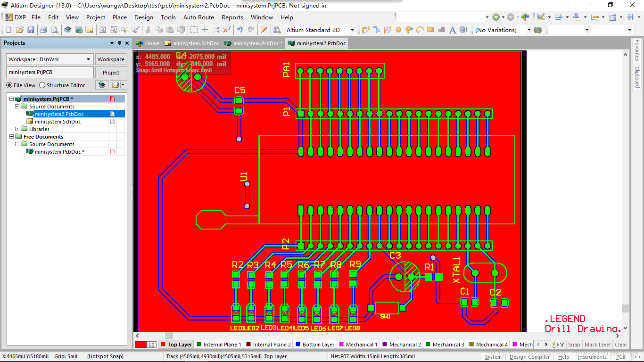The width and height of the screenshot is (644, 362).
Task: Open the System panel button
Action: (493, 357)
